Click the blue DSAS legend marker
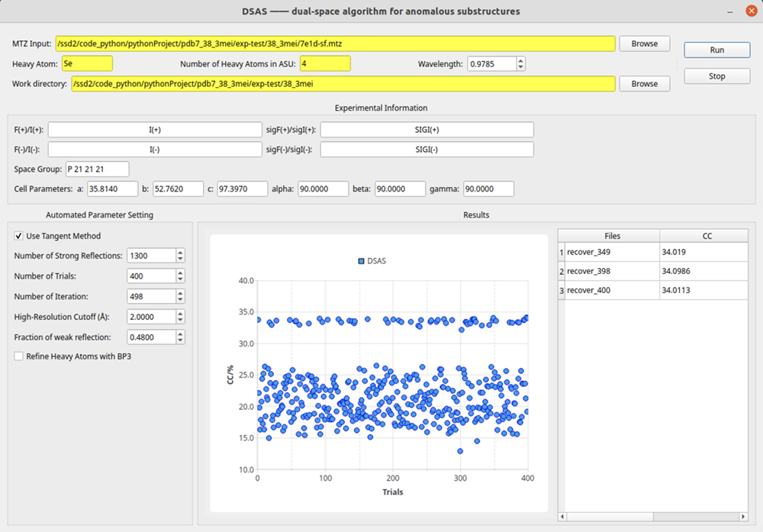 361,261
